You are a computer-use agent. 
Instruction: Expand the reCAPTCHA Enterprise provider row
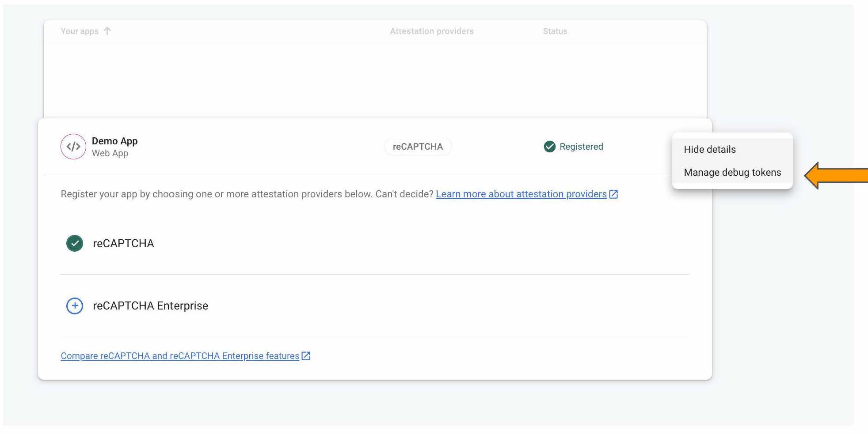375,306
